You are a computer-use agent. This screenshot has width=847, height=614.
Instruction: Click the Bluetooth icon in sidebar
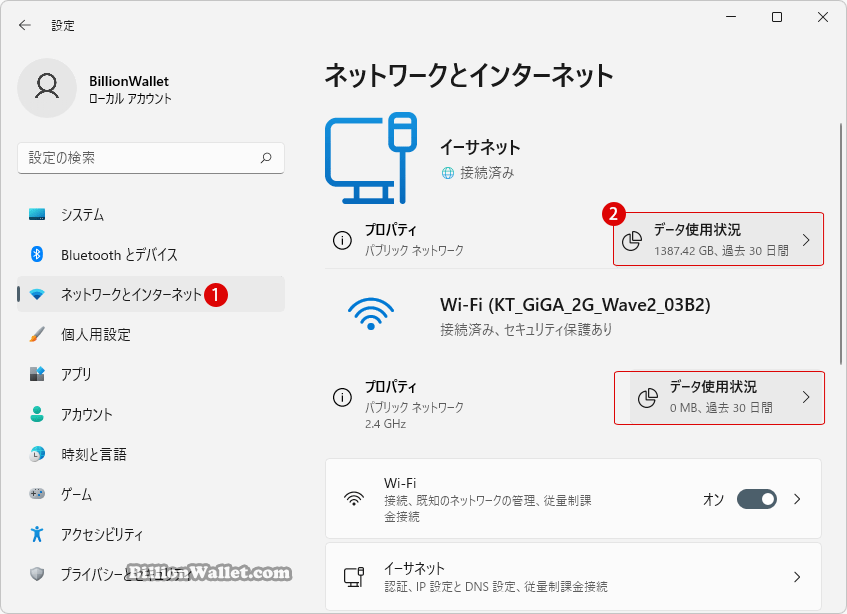click(37, 254)
